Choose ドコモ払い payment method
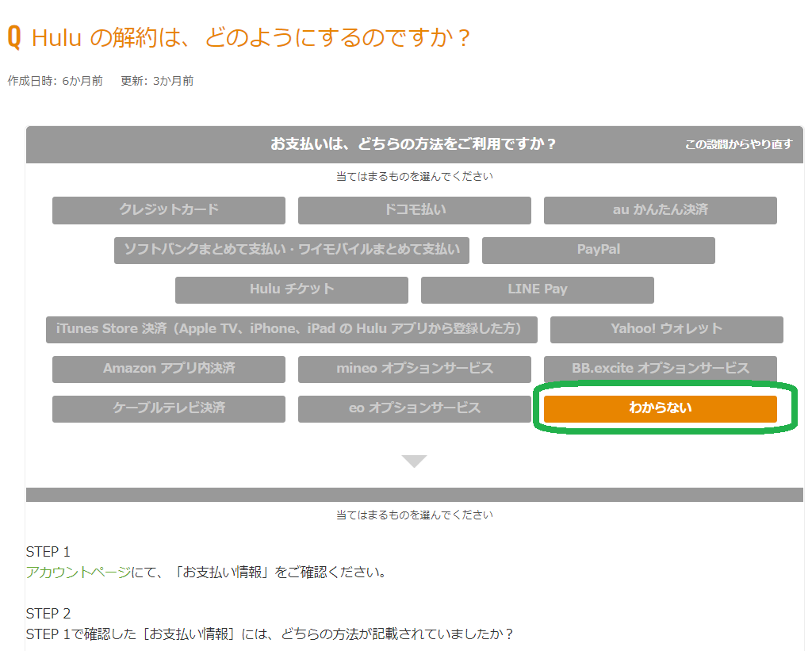 pyautogui.click(x=414, y=210)
